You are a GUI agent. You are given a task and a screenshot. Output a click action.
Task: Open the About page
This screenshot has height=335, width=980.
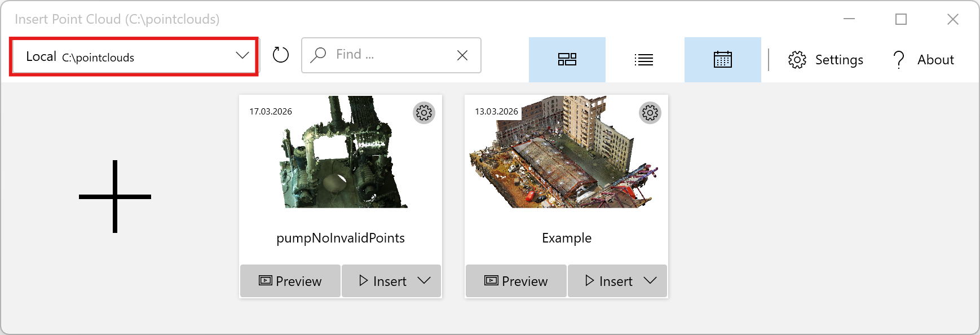(924, 60)
